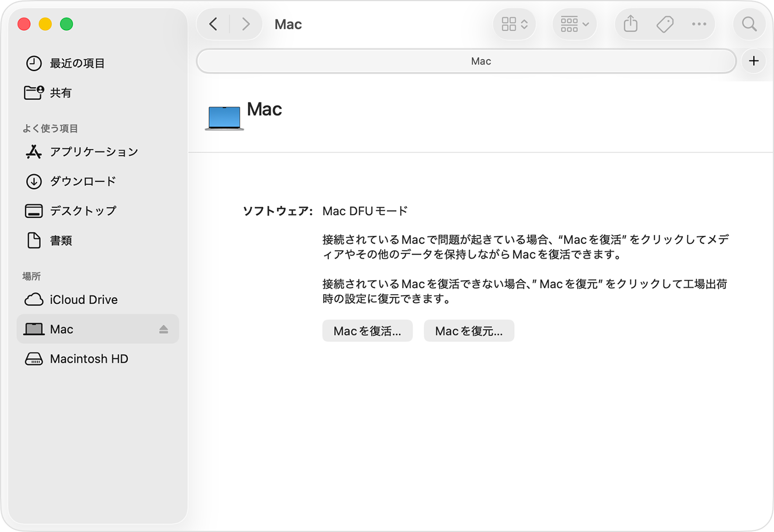Screen dimensions: 774x532
Task: Open アプリケーション from the sidebar
Action: tap(93, 152)
